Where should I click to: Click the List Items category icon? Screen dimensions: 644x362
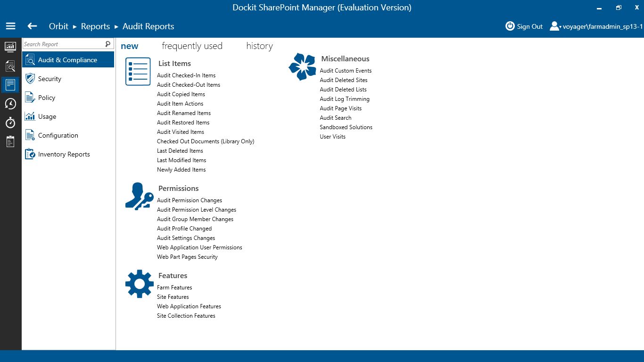coord(138,72)
